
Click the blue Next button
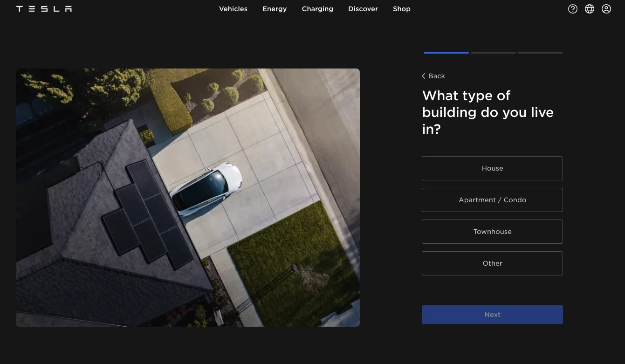pos(492,315)
